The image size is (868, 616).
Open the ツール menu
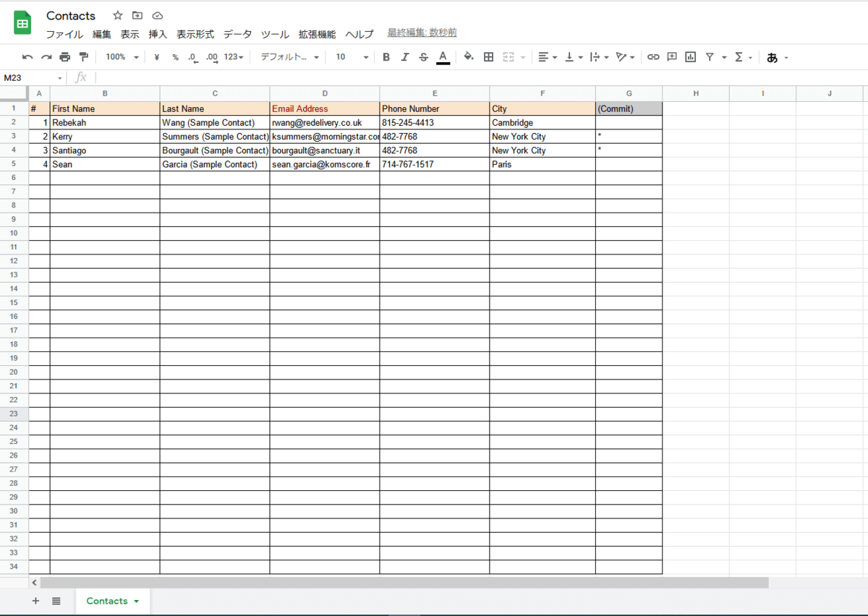(275, 34)
